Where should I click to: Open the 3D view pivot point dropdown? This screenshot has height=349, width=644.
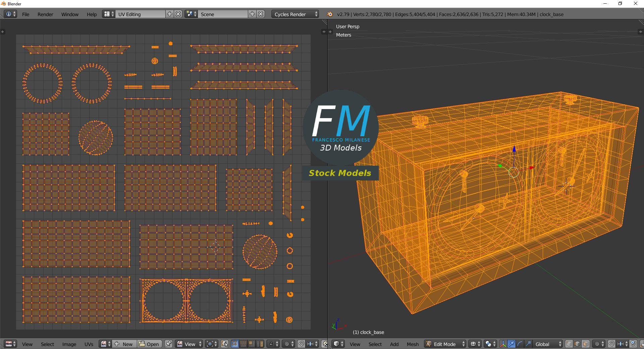coord(490,344)
